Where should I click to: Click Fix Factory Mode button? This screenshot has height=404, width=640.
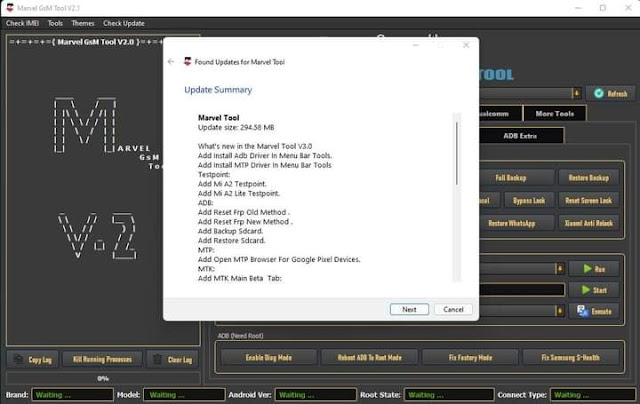tap(470, 357)
